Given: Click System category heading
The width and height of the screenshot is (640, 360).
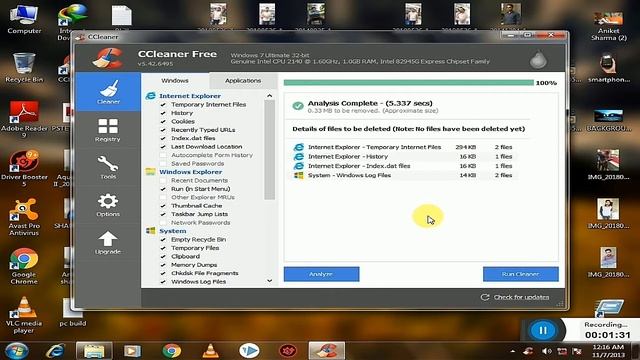Looking at the screenshot, I should [173, 231].
